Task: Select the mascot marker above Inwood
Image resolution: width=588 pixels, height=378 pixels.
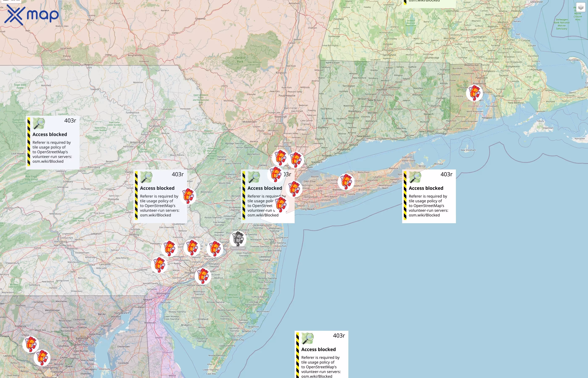Action: (x=281, y=205)
